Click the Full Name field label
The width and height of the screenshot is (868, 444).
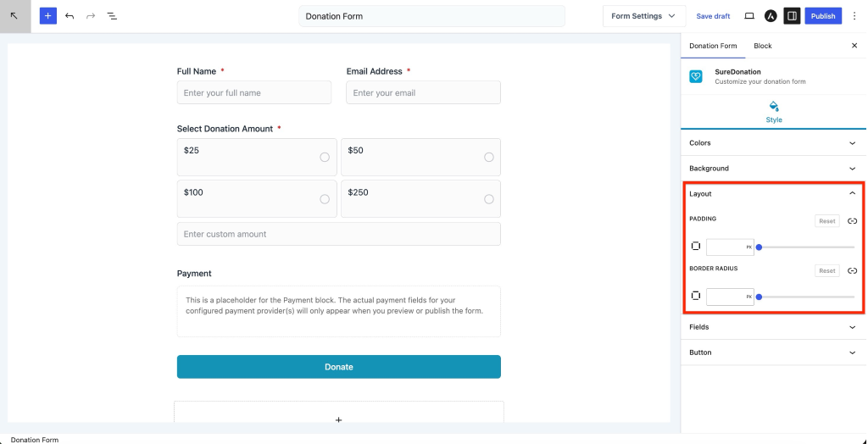(197, 71)
